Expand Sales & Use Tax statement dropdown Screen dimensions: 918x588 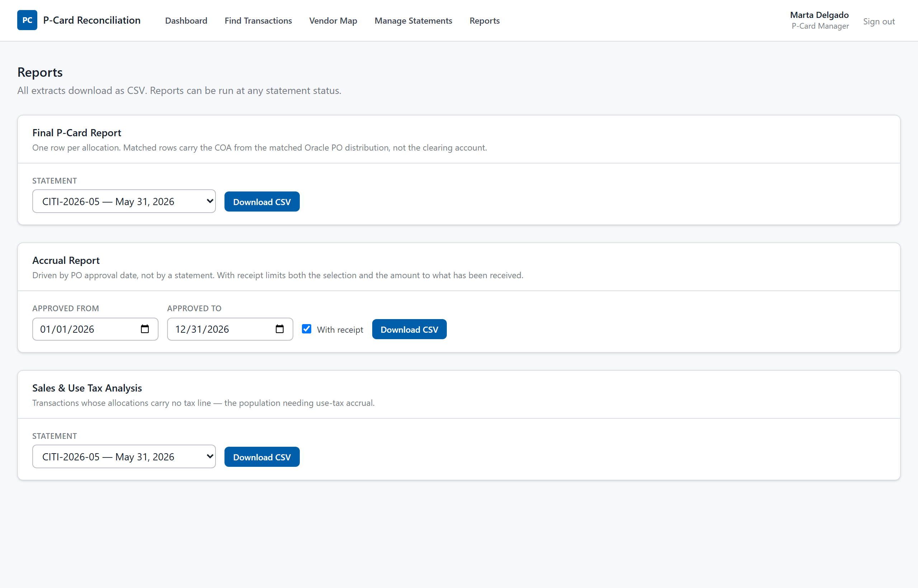(124, 457)
